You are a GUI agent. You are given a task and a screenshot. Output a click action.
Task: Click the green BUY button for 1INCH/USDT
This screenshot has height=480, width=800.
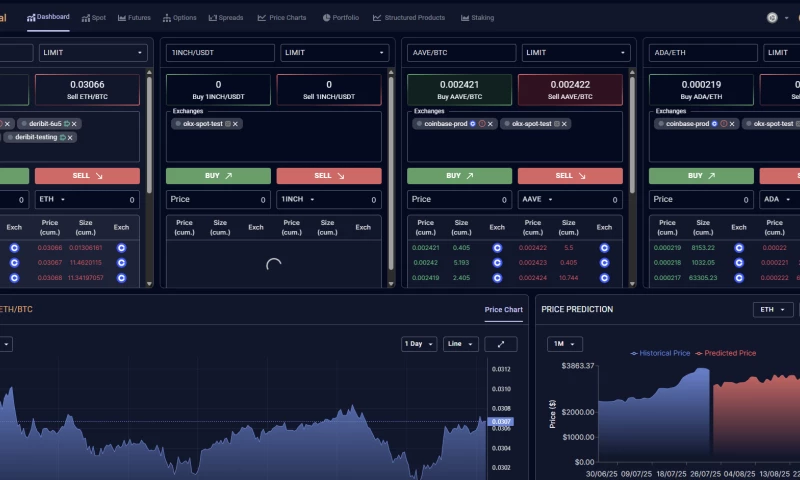point(218,176)
